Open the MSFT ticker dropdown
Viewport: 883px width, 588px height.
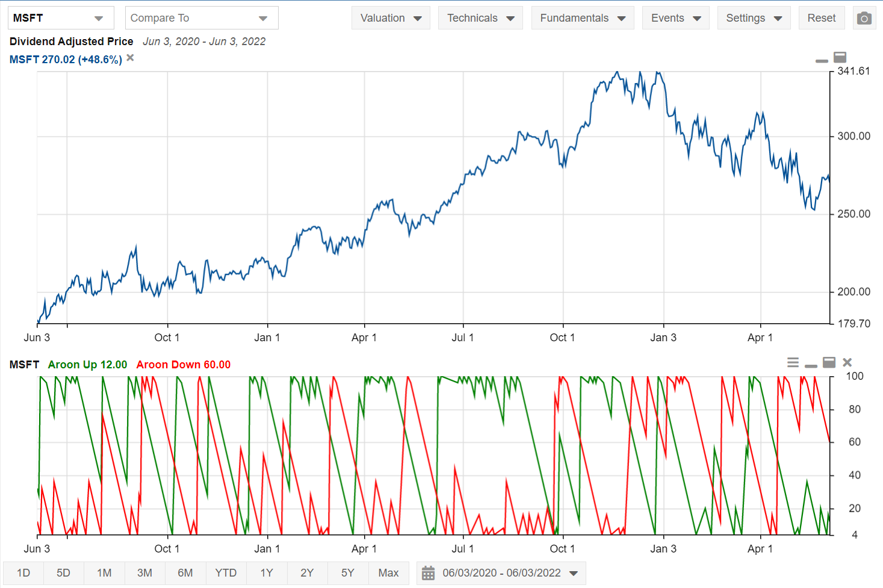pyautogui.click(x=61, y=18)
